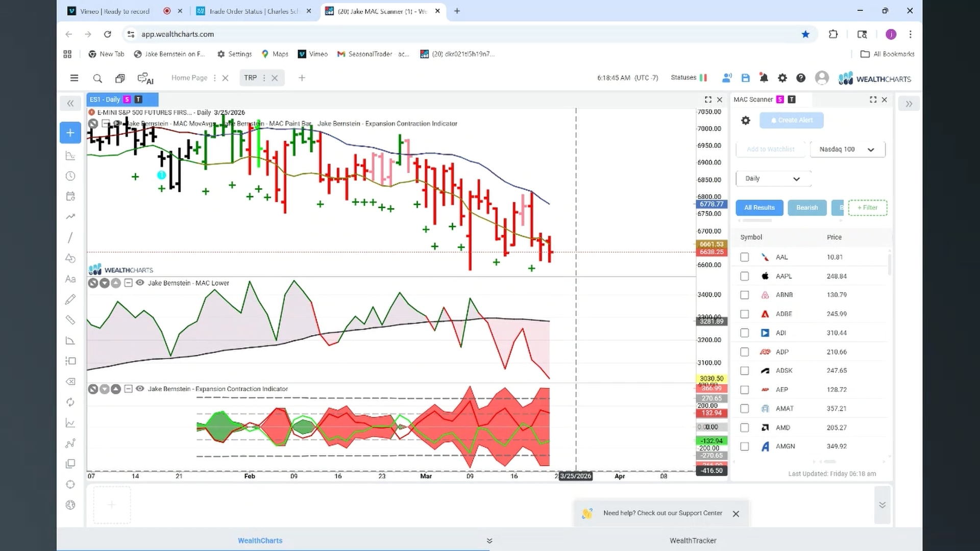Click the + Filter button
This screenshot has height=551, width=980.
click(868, 208)
